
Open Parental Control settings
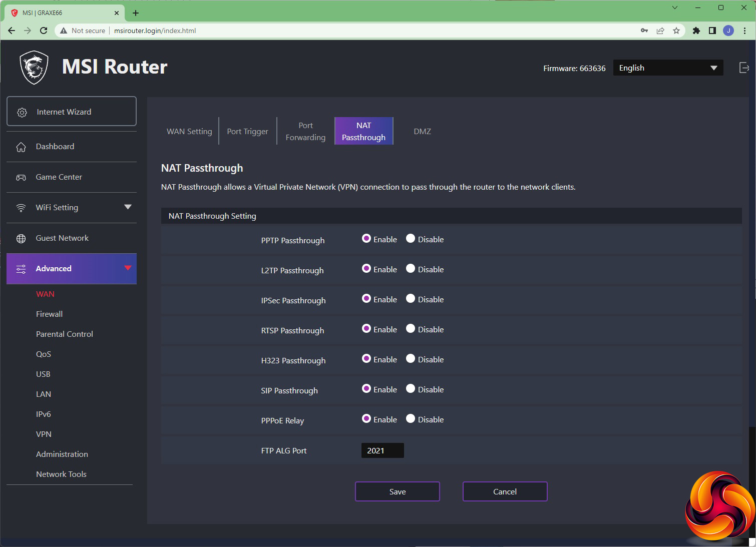point(65,334)
